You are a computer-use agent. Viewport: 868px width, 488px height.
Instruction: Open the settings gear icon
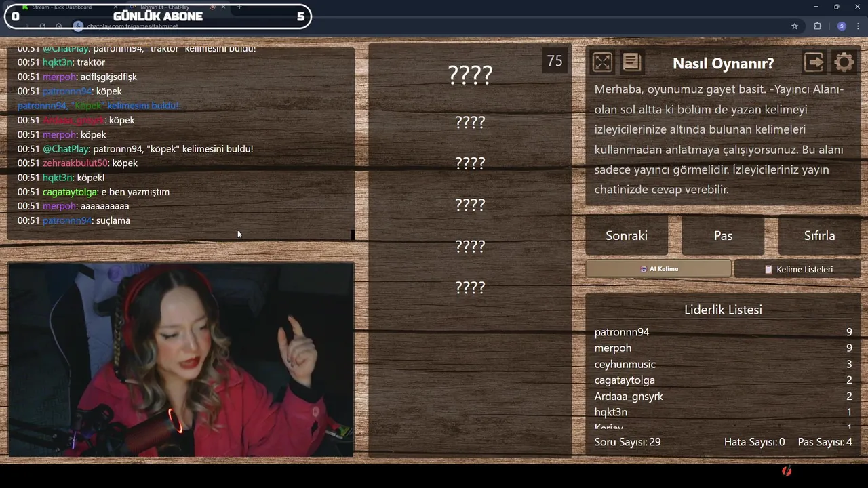pos(844,62)
